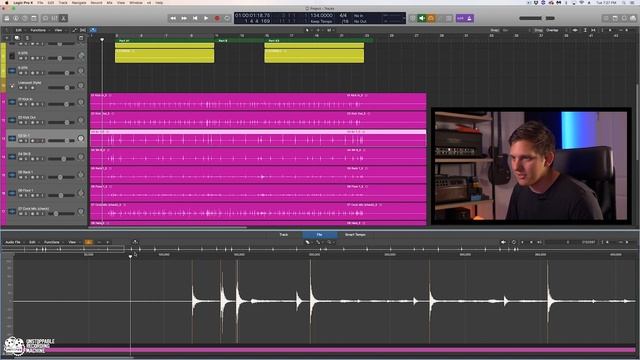Add a new track with plus button
This screenshot has height=360, width=640.
pos(7,38)
